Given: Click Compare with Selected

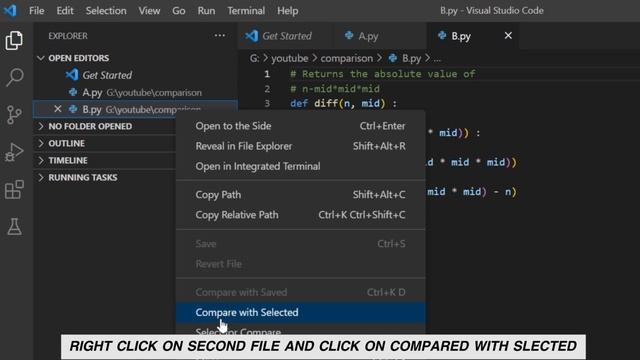Looking at the screenshot, I should pos(300,312).
